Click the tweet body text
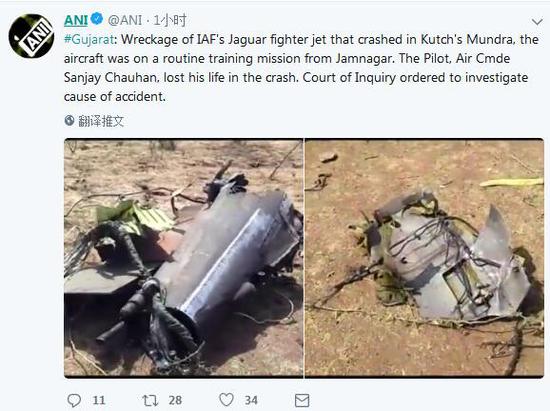 [x=301, y=68]
